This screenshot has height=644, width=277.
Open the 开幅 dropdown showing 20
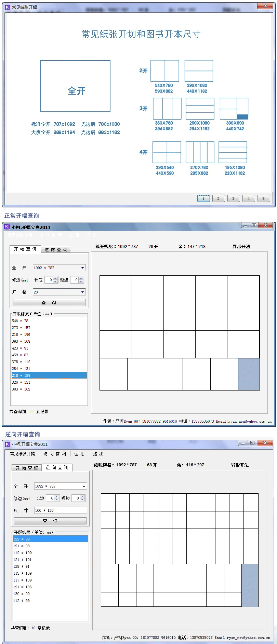(x=82, y=292)
